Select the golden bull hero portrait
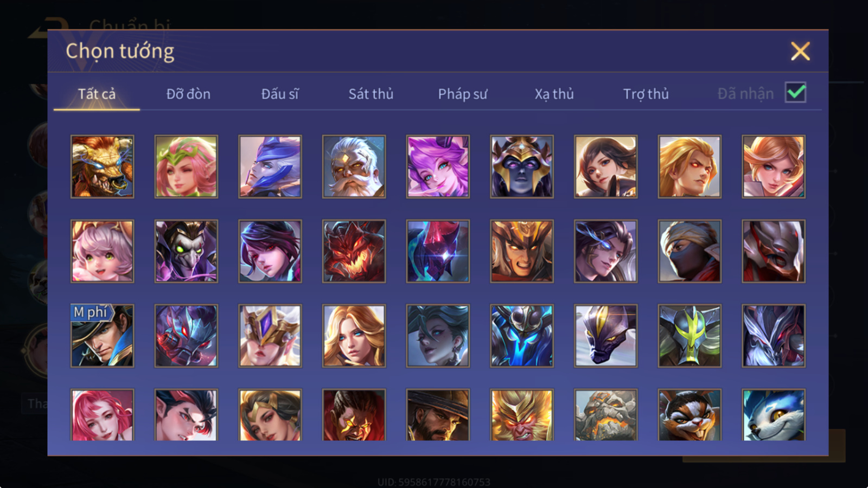The height and width of the screenshot is (488, 868). pos(102,166)
